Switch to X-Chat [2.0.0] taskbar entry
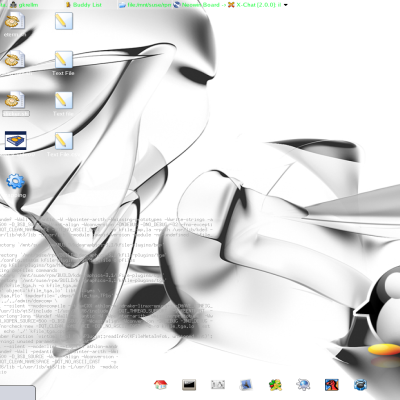Viewport: 400px width, 400px height. 255,5
